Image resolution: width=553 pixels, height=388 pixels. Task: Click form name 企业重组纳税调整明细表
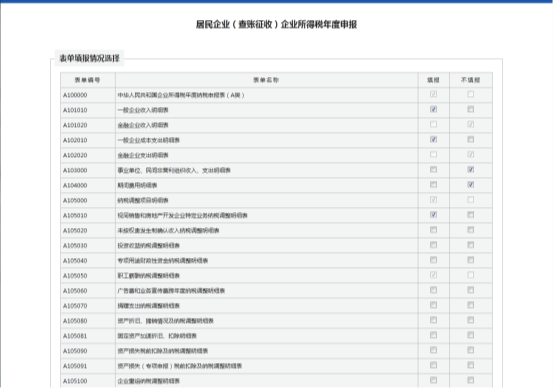pos(148,381)
